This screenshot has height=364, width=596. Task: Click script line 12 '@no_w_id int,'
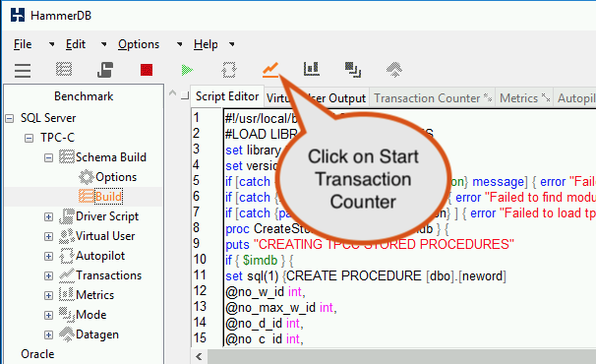[265, 292]
